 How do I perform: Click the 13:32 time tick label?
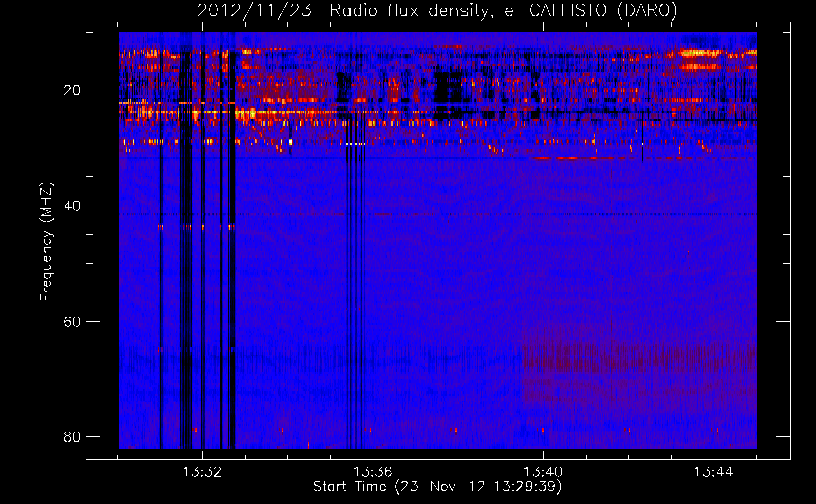tap(202, 472)
